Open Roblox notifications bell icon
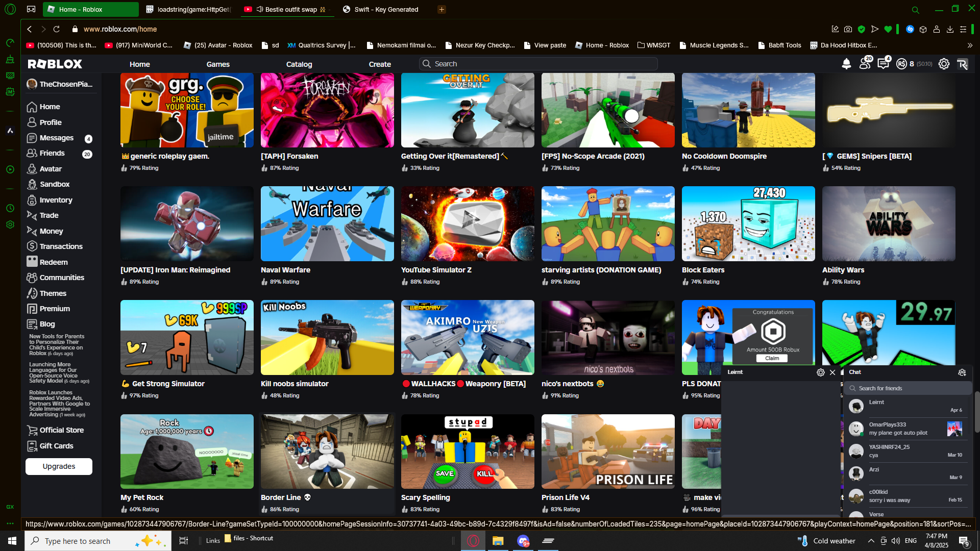 846,64
